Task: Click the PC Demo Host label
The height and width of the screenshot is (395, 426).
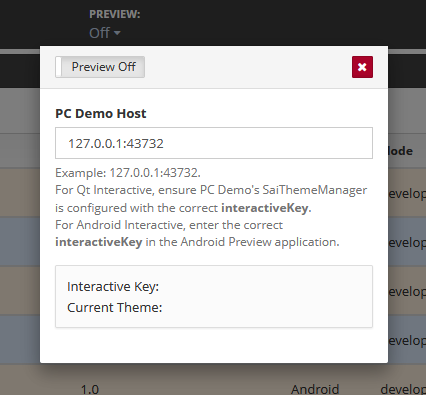Action: click(101, 114)
